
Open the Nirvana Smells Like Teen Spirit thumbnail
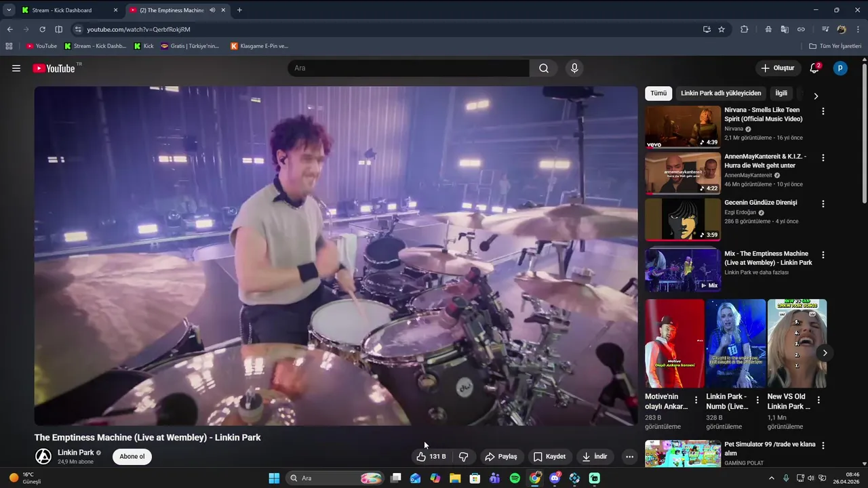click(683, 127)
